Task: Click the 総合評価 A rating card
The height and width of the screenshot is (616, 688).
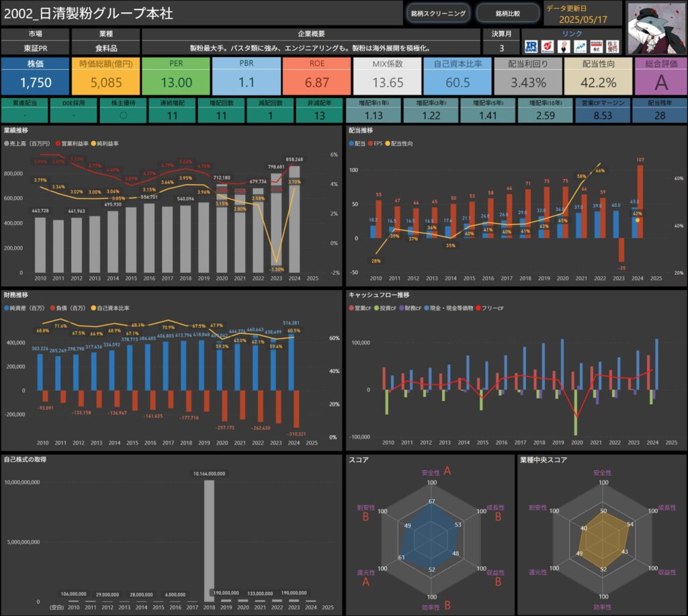Action: [661, 76]
